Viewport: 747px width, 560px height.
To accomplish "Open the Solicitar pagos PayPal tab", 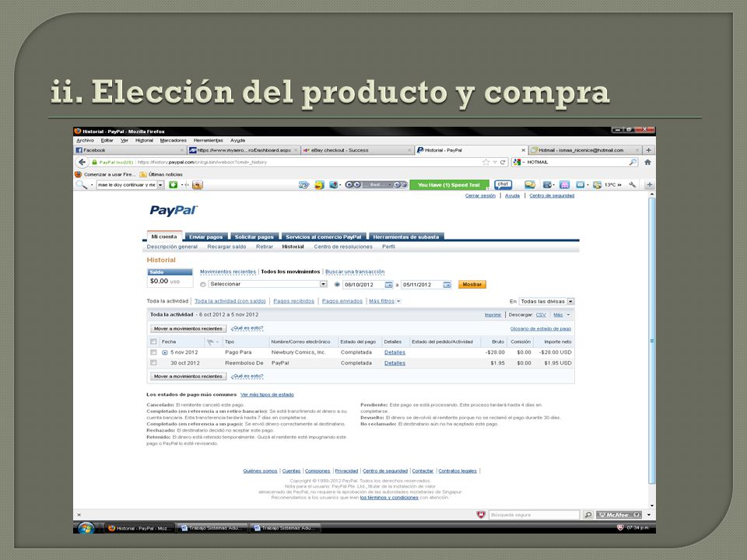I will pos(254,236).
